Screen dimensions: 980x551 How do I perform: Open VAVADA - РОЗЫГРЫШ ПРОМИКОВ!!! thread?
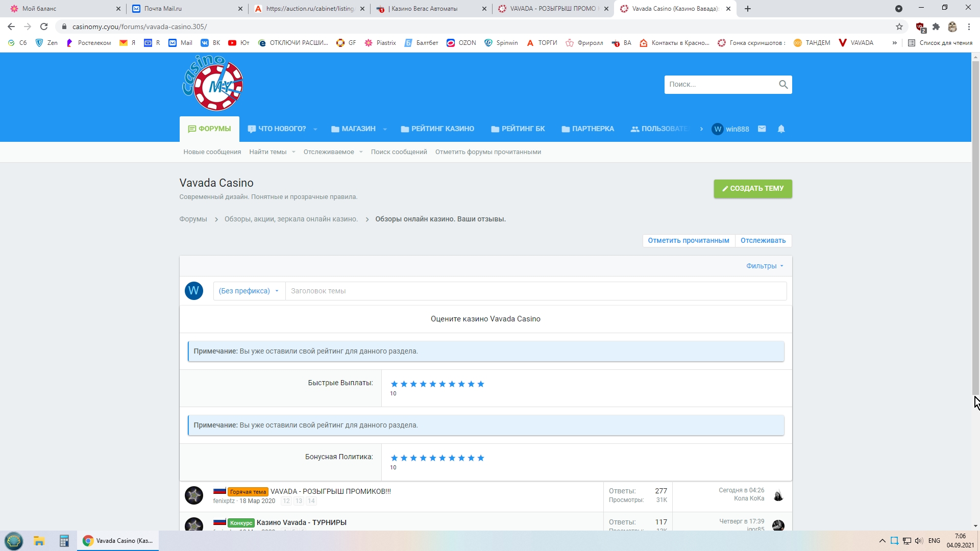pyautogui.click(x=331, y=491)
